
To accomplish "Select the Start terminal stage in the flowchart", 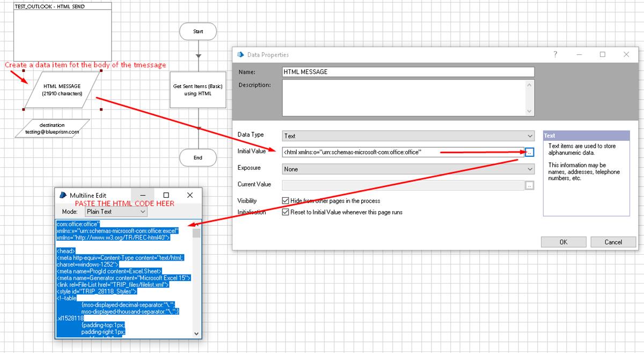I will [x=197, y=31].
